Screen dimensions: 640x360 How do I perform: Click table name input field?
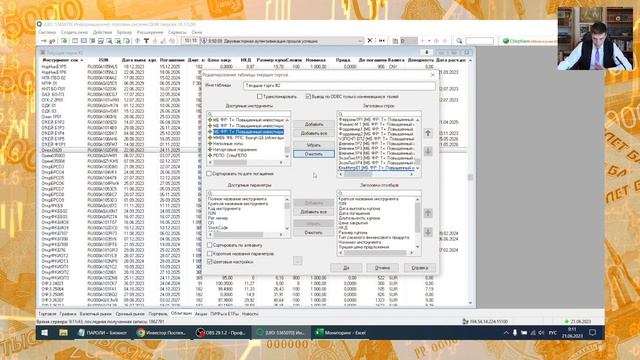339,85
